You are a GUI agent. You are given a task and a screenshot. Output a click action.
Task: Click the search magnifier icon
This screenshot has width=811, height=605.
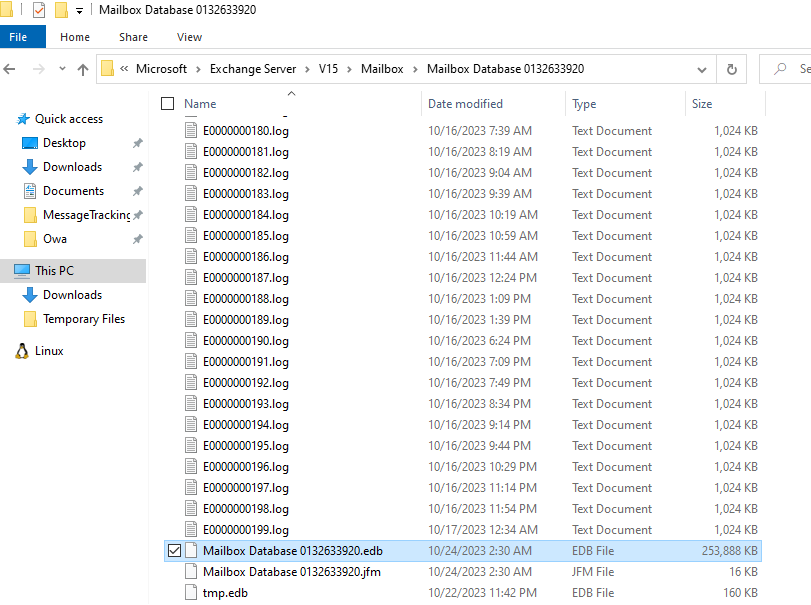click(780, 68)
